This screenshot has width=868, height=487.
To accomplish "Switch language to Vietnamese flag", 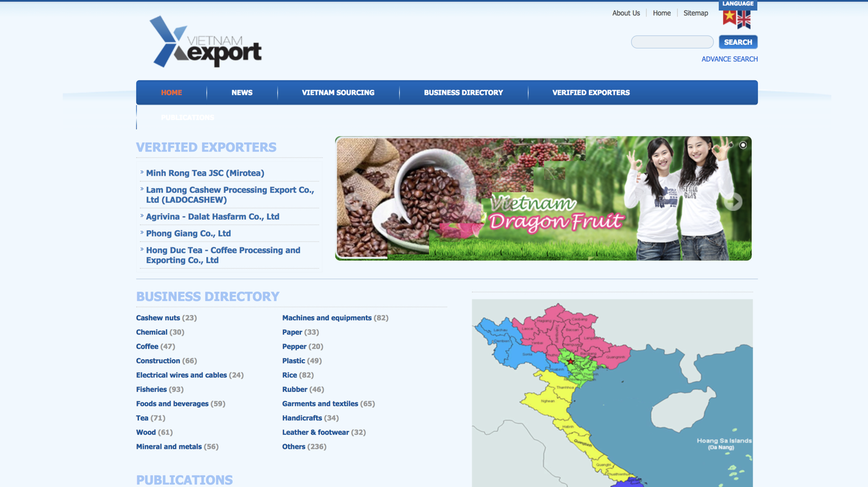I will [729, 17].
